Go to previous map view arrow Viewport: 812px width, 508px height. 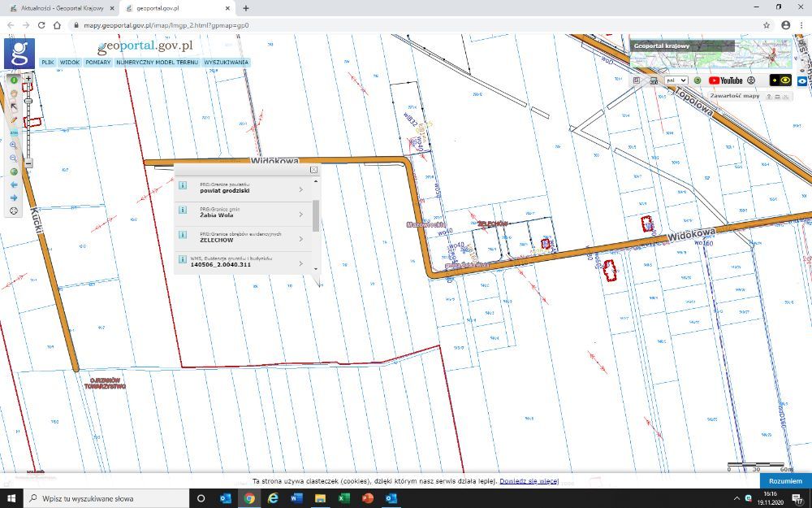[x=14, y=185]
